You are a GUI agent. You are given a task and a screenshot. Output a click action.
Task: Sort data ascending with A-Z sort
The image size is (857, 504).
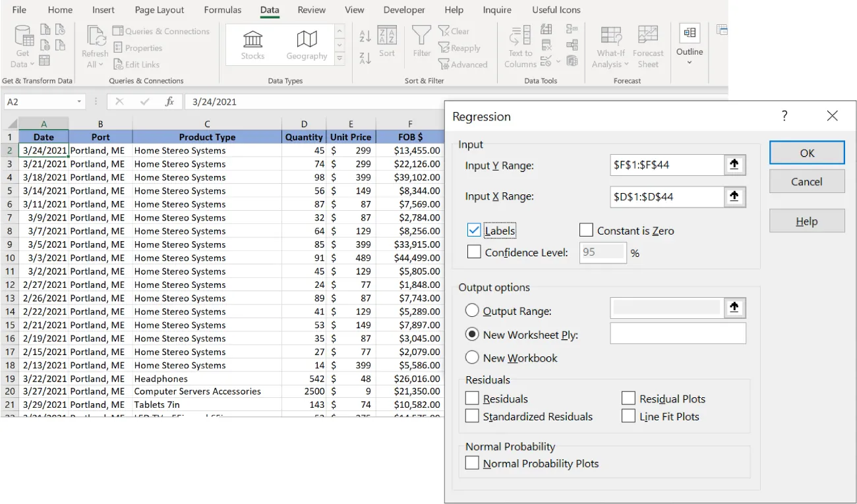point(365,34)
